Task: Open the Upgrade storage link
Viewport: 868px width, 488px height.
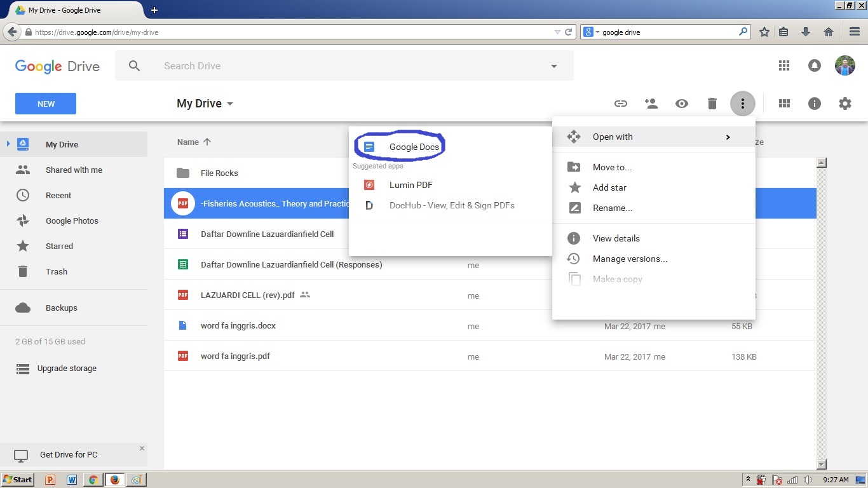Action: (x=68, y=368)
